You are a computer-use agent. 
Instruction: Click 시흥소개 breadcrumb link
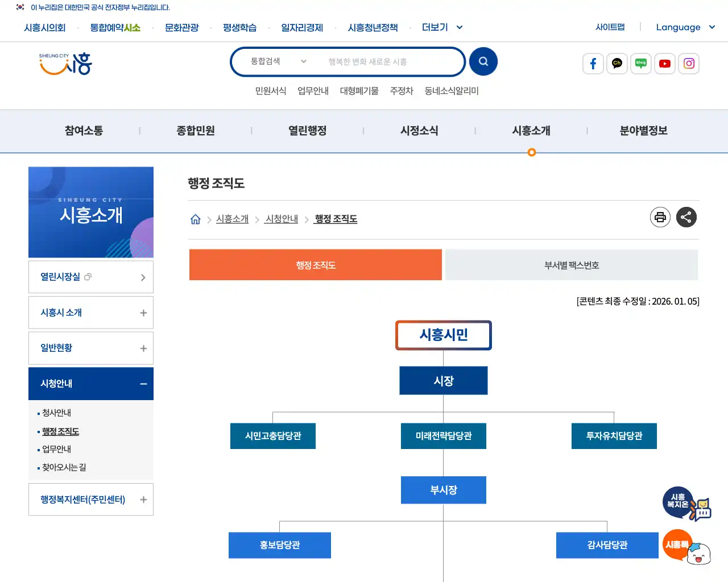(233, 219)
